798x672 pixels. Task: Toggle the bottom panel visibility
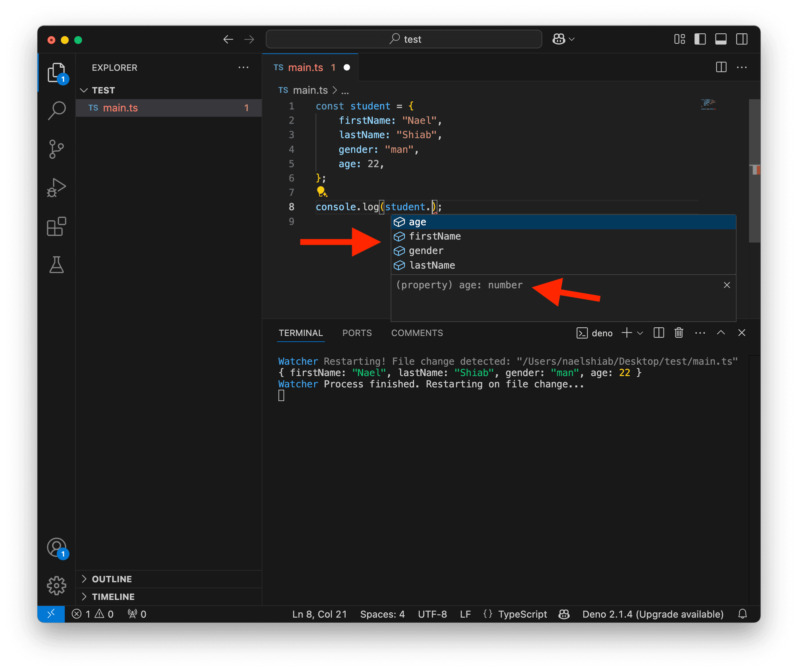721,39
